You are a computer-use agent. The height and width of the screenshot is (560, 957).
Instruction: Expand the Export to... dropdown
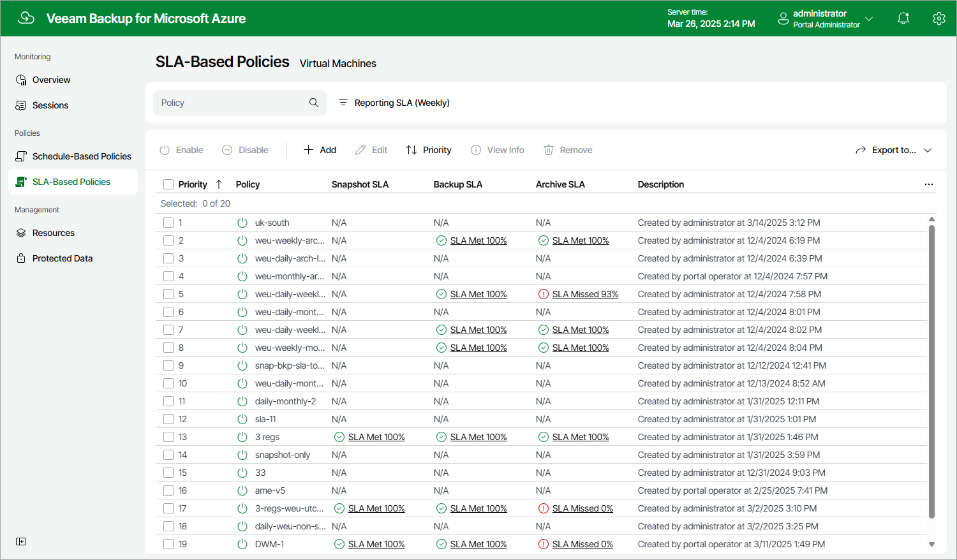coord(894,150)
